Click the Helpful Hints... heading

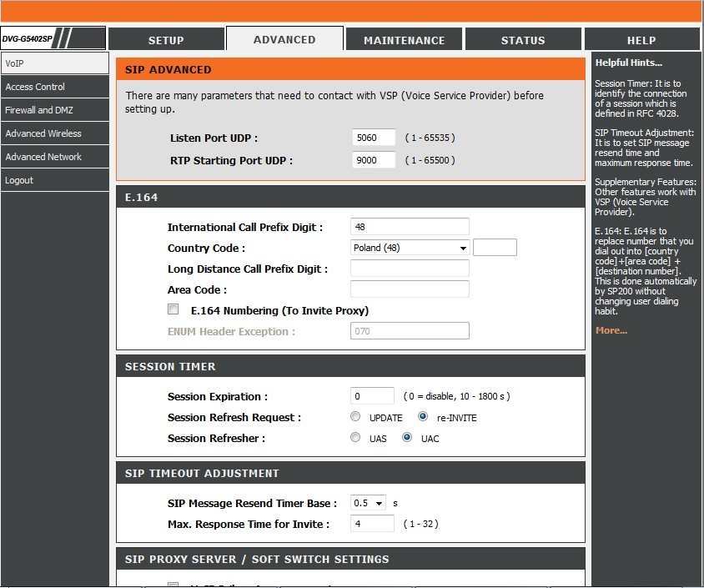629,63
